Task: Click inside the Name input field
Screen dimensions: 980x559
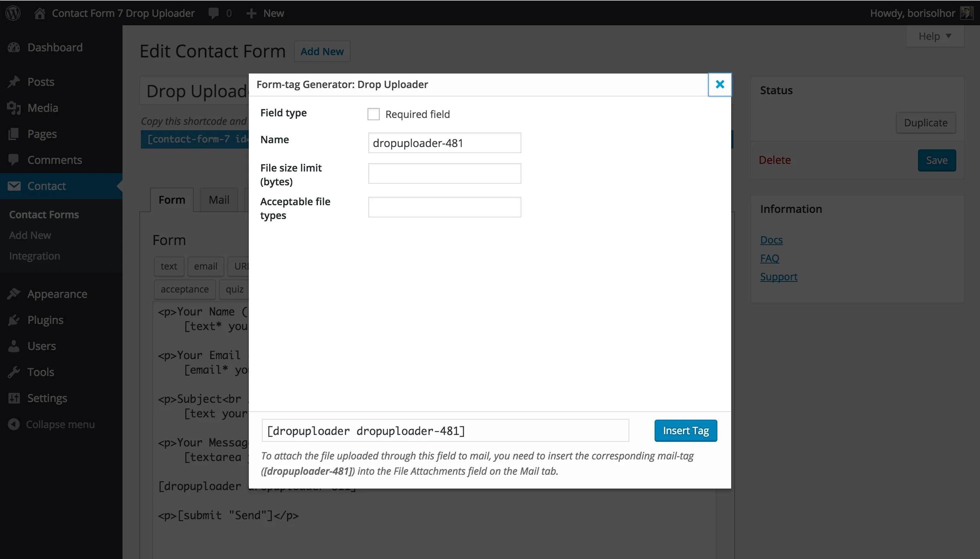Action: coord(444,143)
